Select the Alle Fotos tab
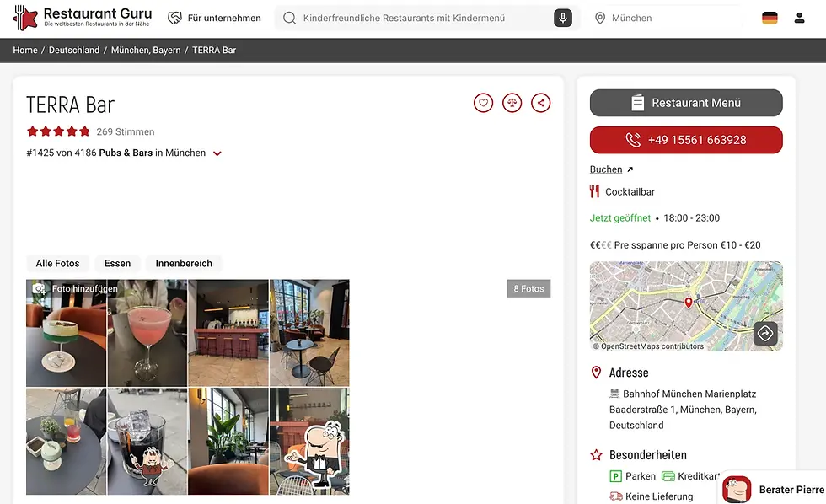Image resolution: width=826 pixels, height=504 pixels. 57,263
